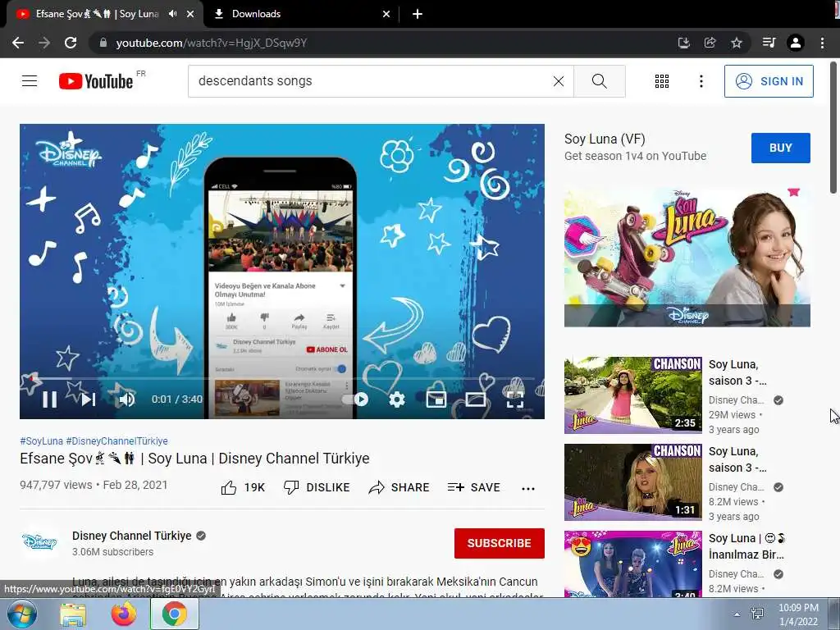Click the SIGN IN button
840x630 pixels.
tap(769, 81)
